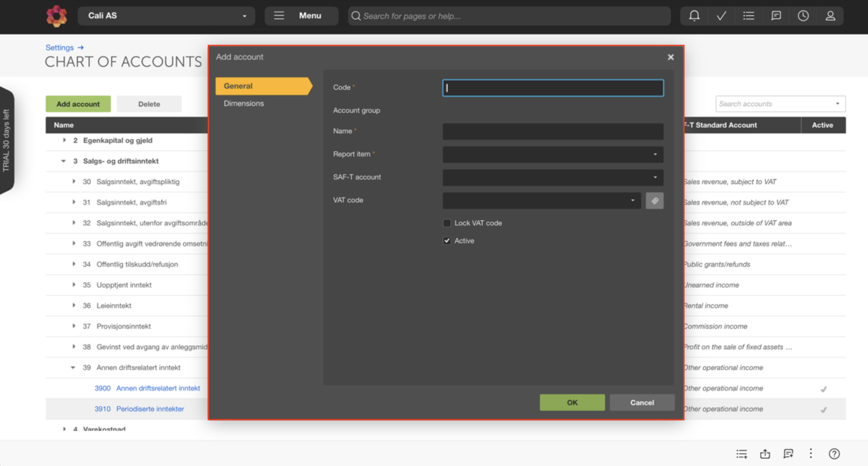This screenshot has width=868, height=466.
Task: Click the Cancel button
Action: [x=642, y=402]
